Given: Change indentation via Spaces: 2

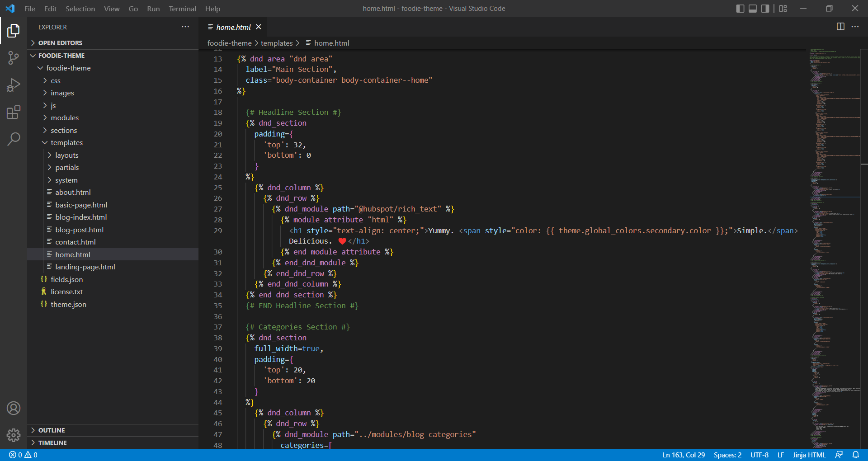Looking at the screenshot, I should click(727, 455).
